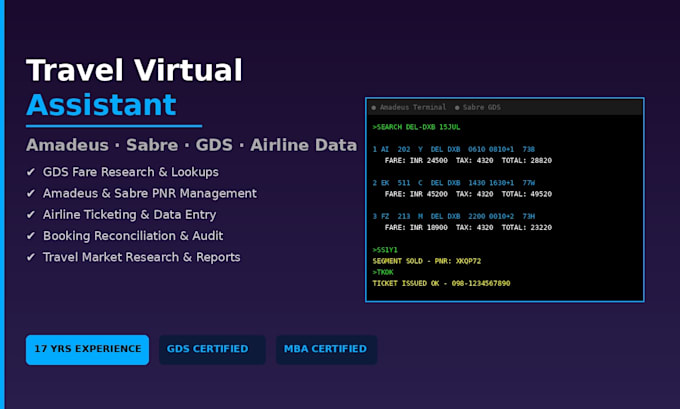Click the checkmark beside Airline Ticketing
680x409 pixels.
[x=30, y=215]
